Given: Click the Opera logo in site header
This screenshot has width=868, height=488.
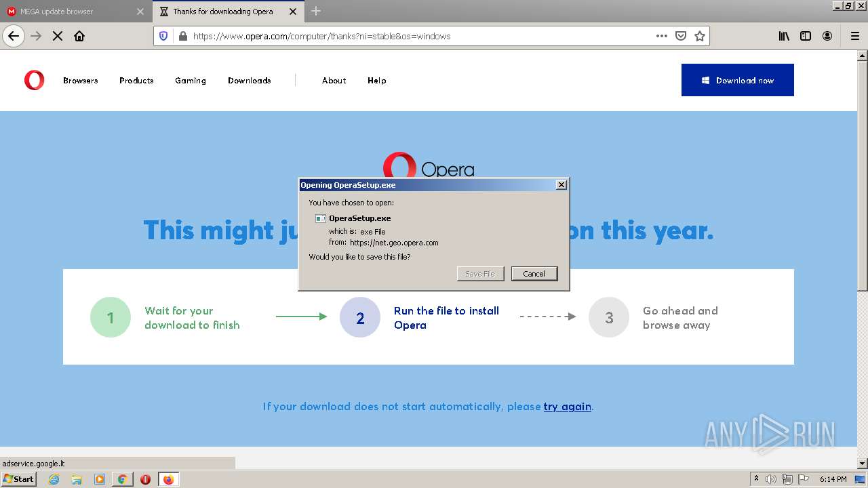Looking at the screenshot, I should (34, 80).
